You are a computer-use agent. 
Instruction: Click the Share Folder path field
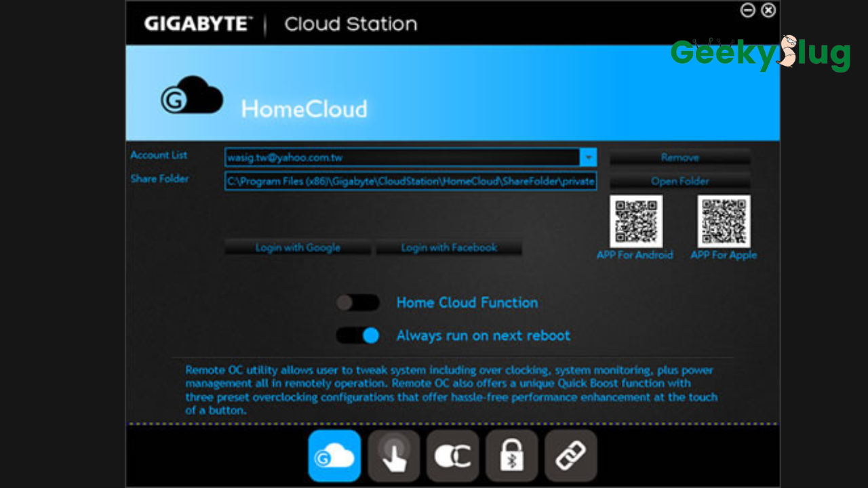click(x=411, y=181)
